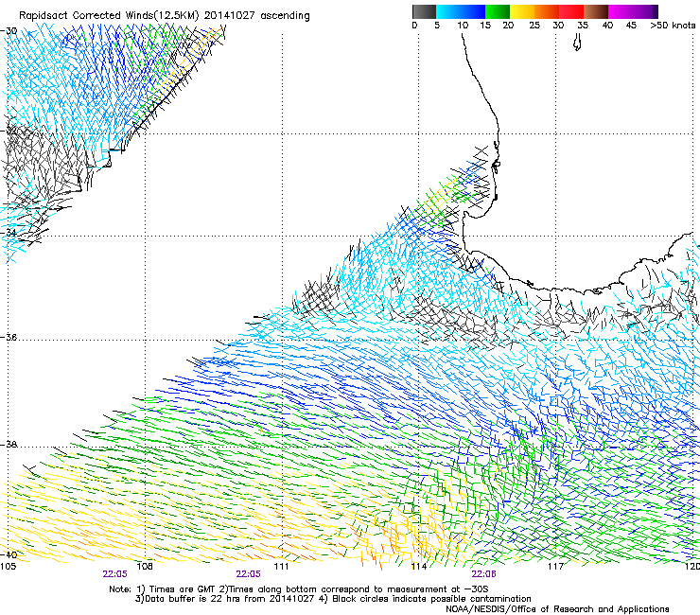
Task: Click the cyan 5-10 knots legend segment
Action: point(448,11)
